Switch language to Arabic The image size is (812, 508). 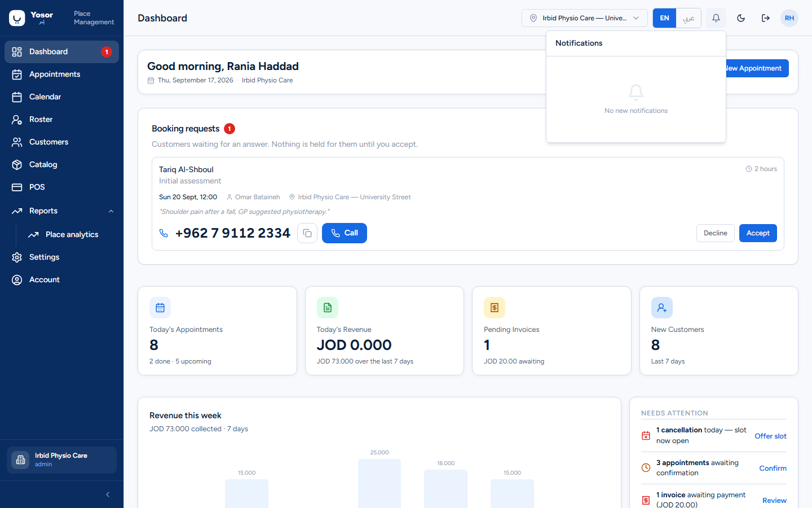pos(689,18)
